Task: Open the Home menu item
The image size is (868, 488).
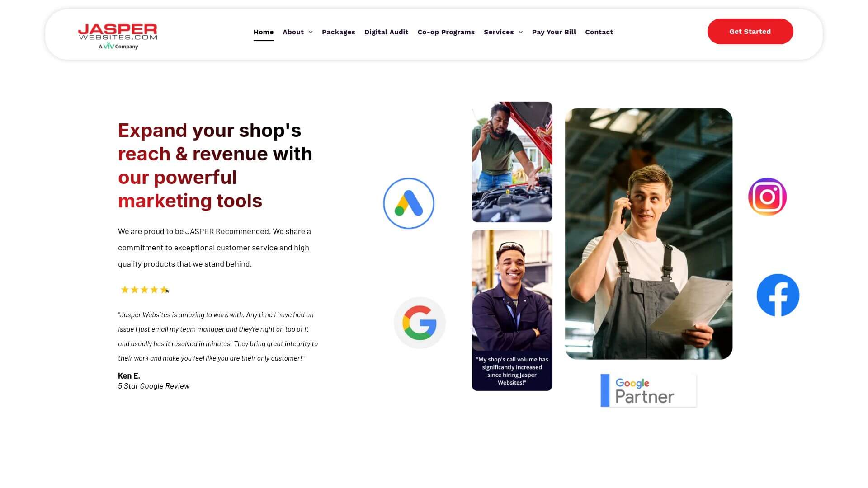Action: coord(264,32)
